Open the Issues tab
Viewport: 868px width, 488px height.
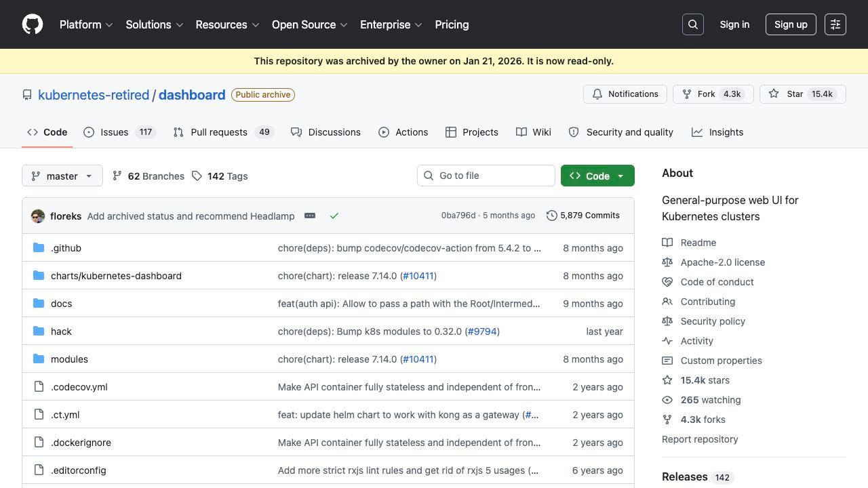tap(120, 132)
